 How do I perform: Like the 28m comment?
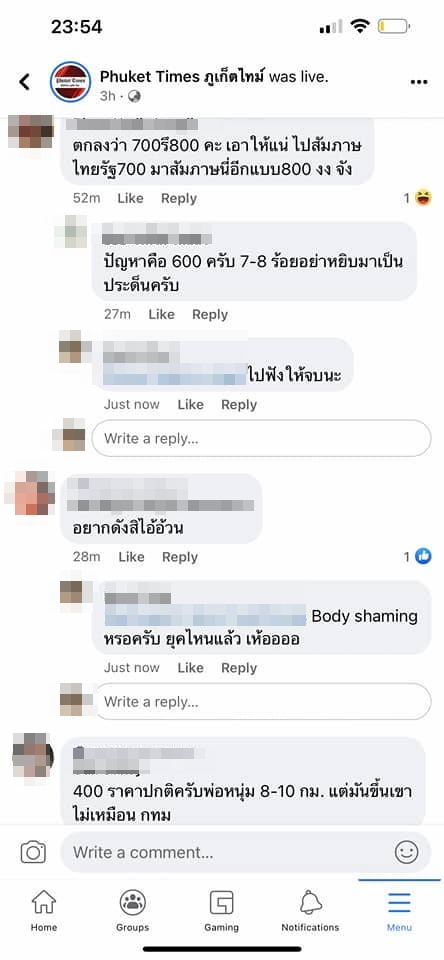pos(131,557)
